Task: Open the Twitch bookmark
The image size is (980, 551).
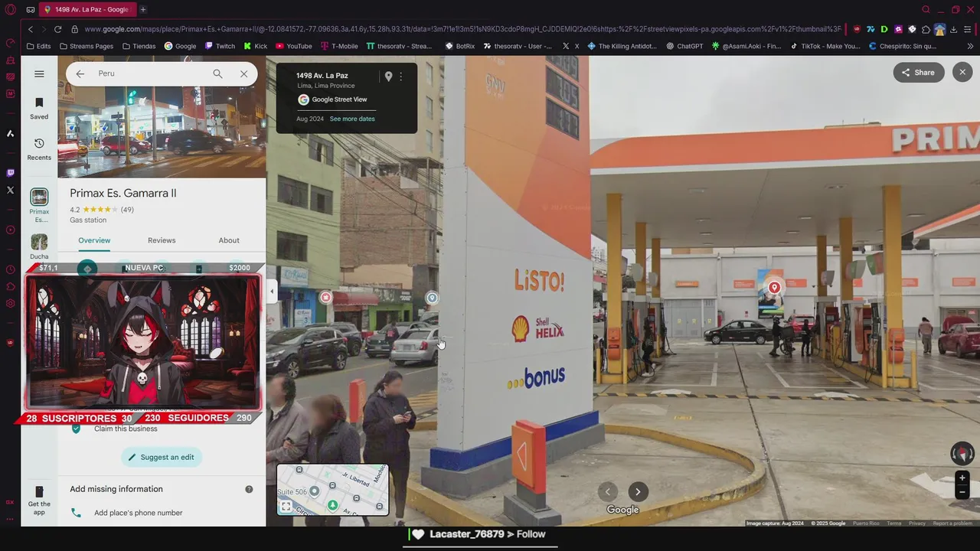Action: [x=220, y=46]
